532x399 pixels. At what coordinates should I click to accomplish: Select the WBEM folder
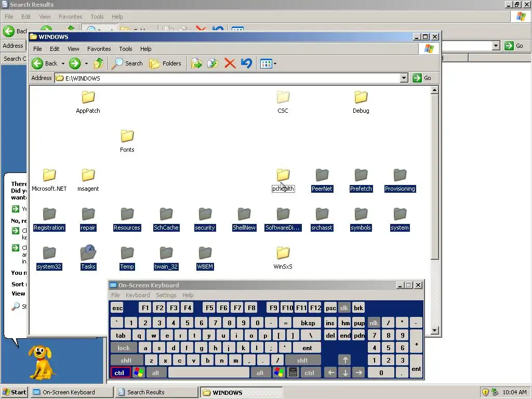tap(205, 258)
